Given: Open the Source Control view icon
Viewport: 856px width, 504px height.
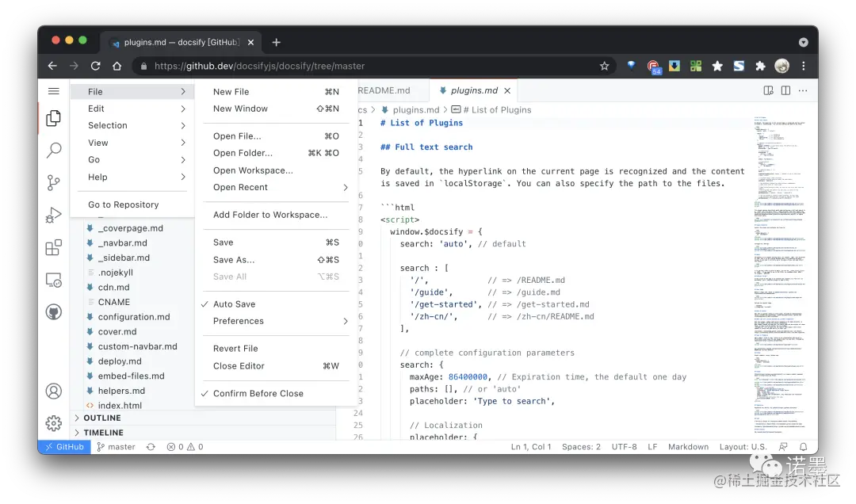Looking at the screenshot, I should pyautogui.click(x=54, y=182).
